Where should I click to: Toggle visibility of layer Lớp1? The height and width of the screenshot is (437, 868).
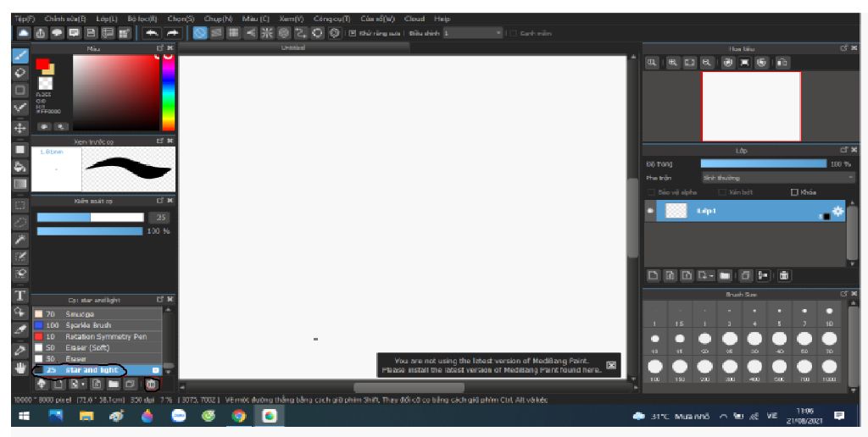(x=650, y=211)
